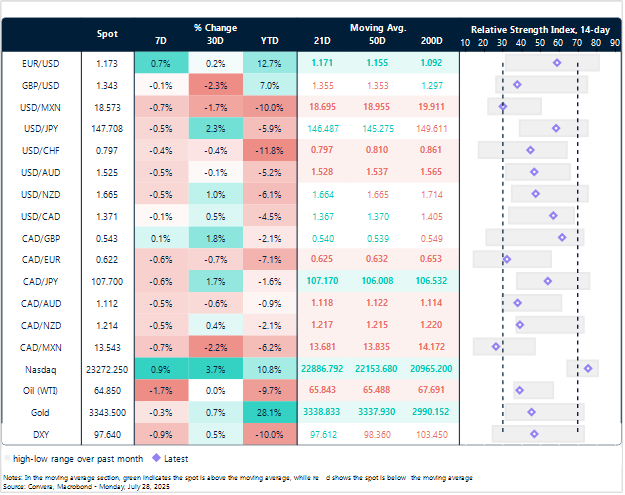
Task: Click the Gold RSI diamond marker
Action: [531, 411]
